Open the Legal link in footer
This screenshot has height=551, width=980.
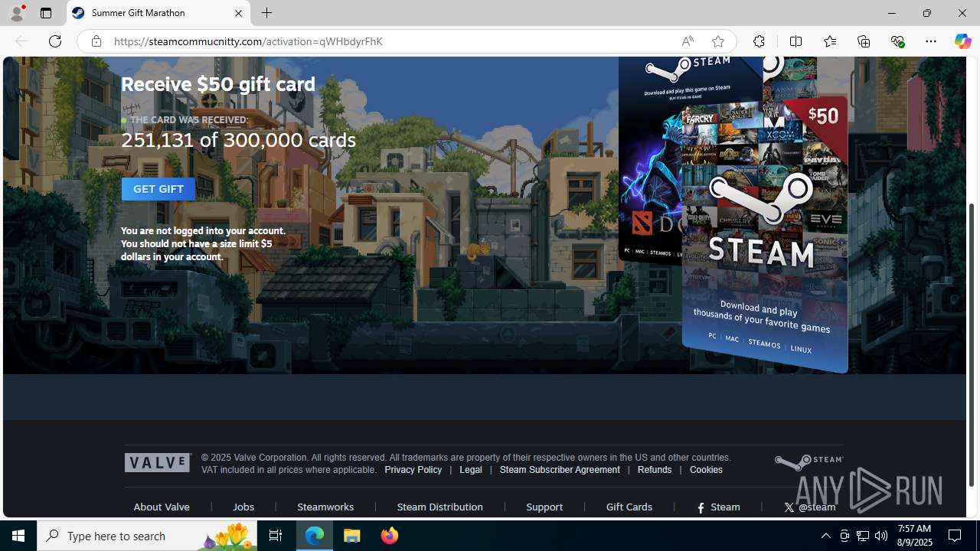[x=471, y=470]
